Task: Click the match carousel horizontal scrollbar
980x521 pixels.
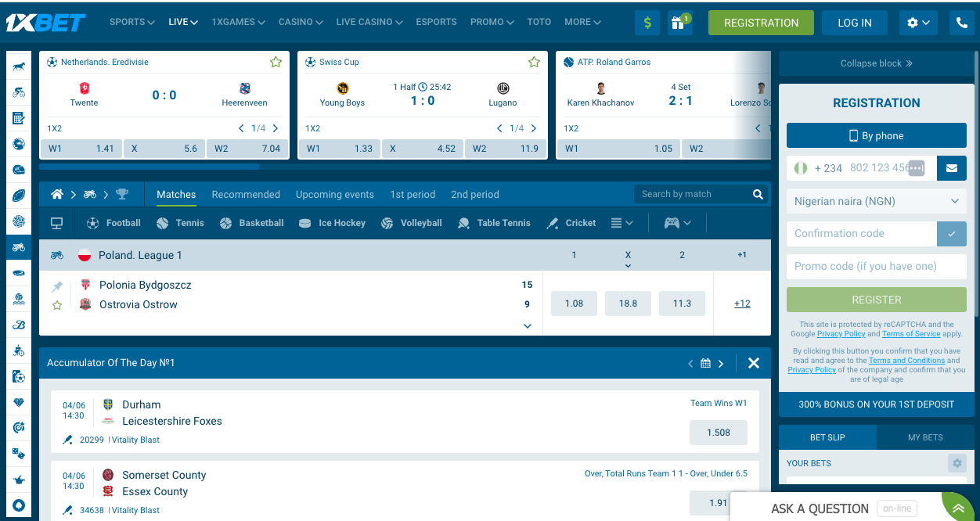Action: 149,167
